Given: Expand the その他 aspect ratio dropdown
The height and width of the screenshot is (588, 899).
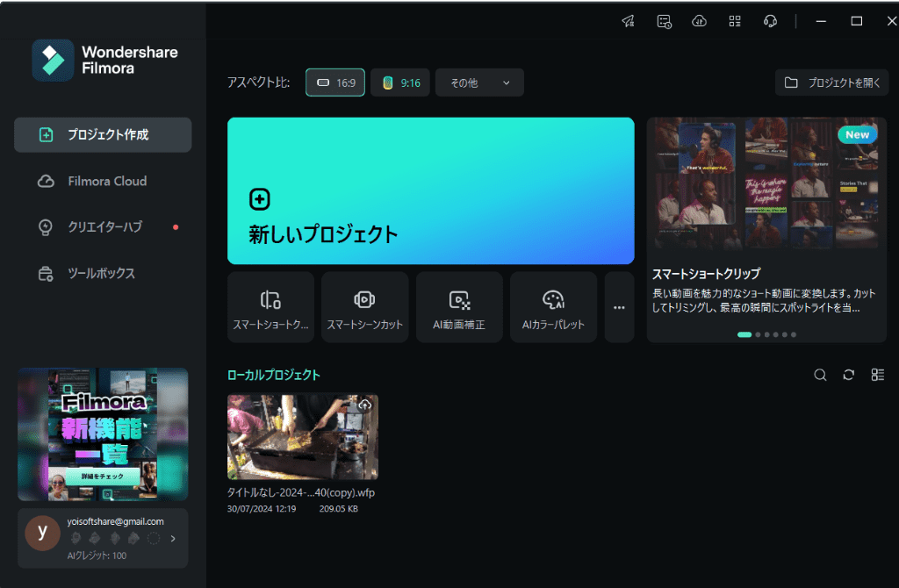Looking at the screenshot, I should pyautogui.click(x=479, y=82).
